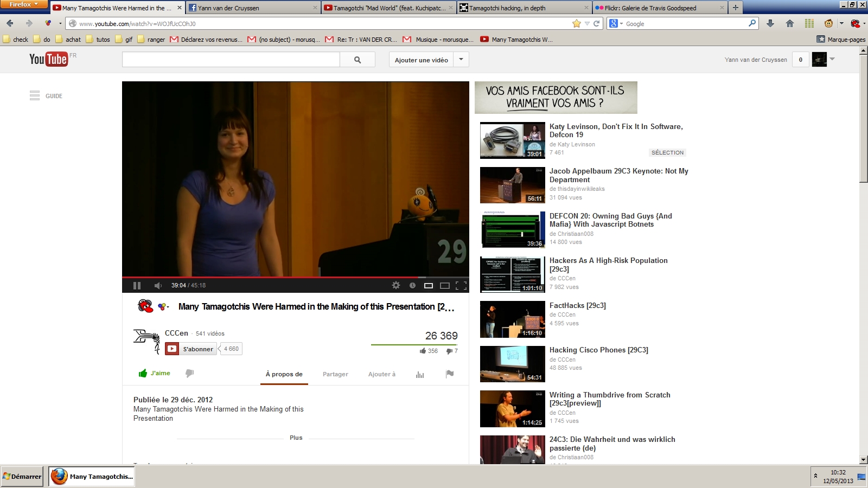Subscribe to CCCen with S'abonner
This screenshot has height=488, width=868.
[192, 349]
